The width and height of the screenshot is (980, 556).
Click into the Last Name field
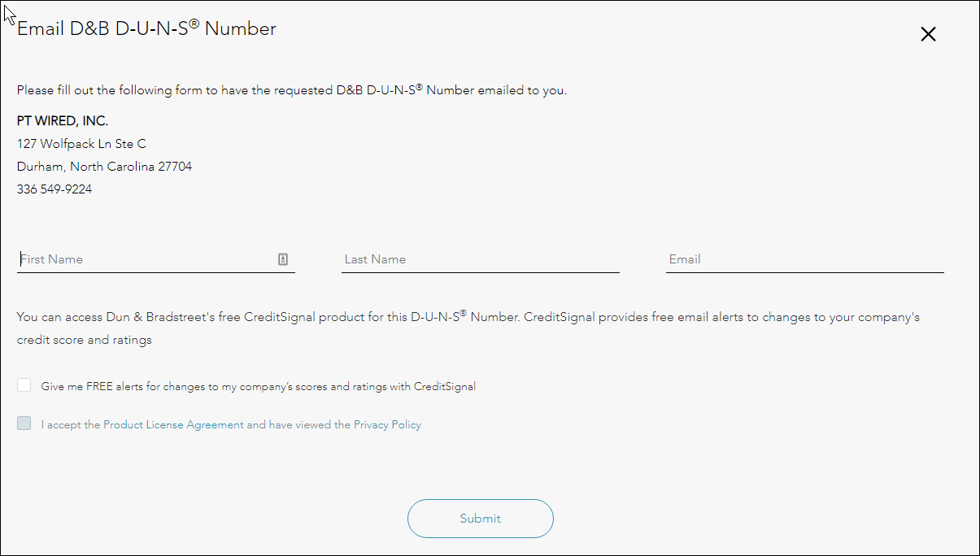pos(480,259)
